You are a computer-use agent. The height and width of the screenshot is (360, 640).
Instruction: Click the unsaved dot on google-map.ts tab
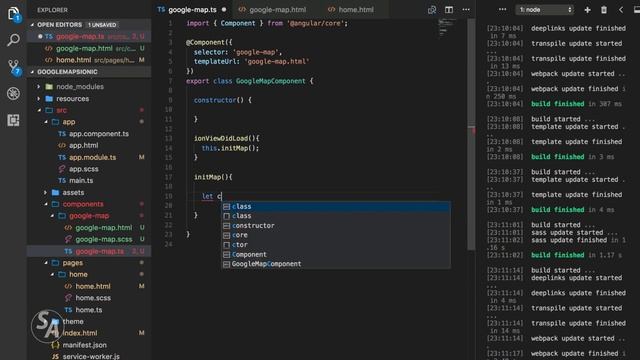tap(224, 9)
